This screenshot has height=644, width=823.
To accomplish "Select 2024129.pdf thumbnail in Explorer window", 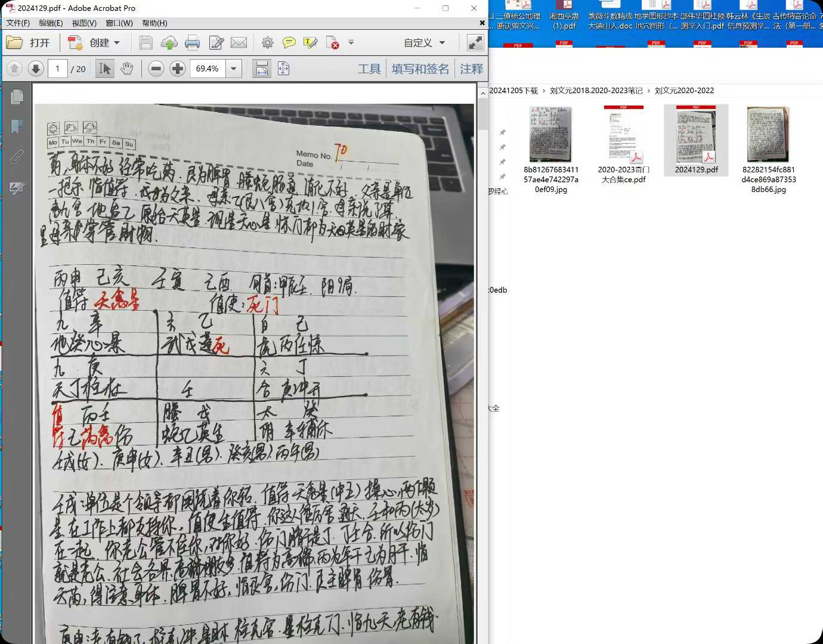I will pos(696,141).
